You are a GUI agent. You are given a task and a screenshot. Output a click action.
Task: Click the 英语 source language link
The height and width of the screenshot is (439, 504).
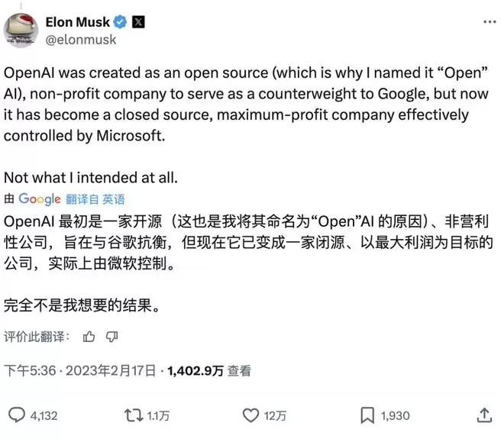114,199
